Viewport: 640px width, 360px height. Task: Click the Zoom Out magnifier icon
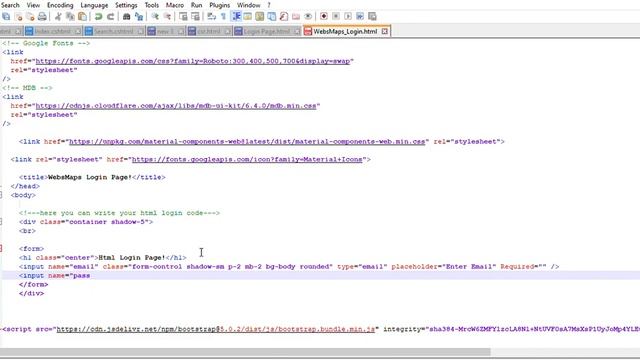coord(167,16)
